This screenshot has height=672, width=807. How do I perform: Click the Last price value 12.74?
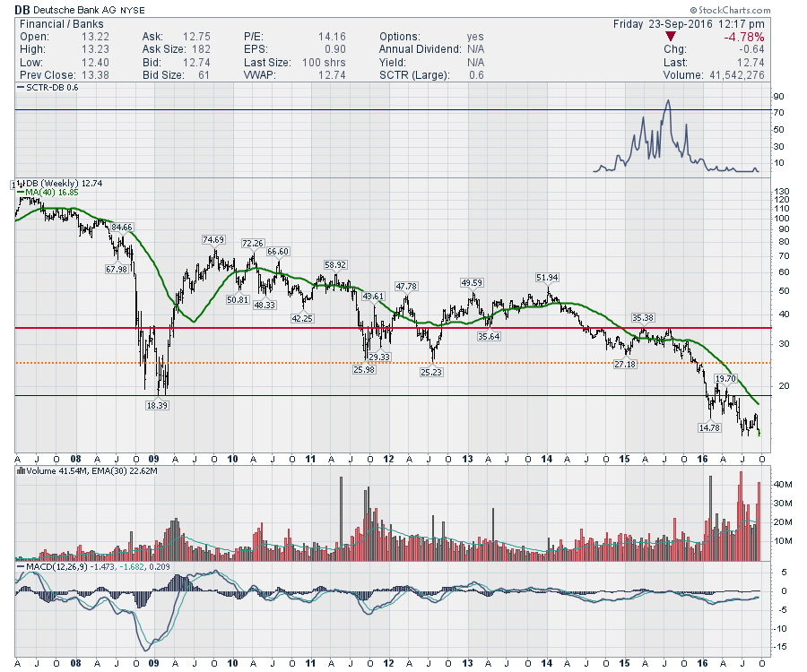[x=751, y=63]
